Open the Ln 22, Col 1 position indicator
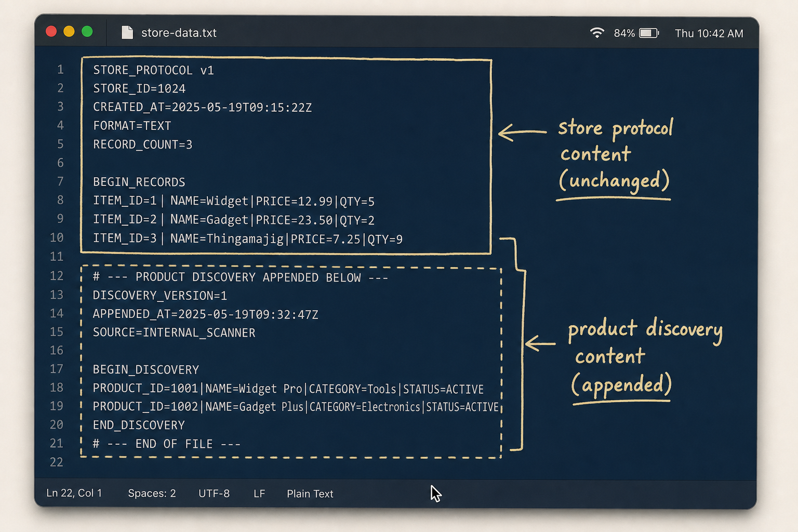Screen dimensions: 798x532 pos(74,493)
